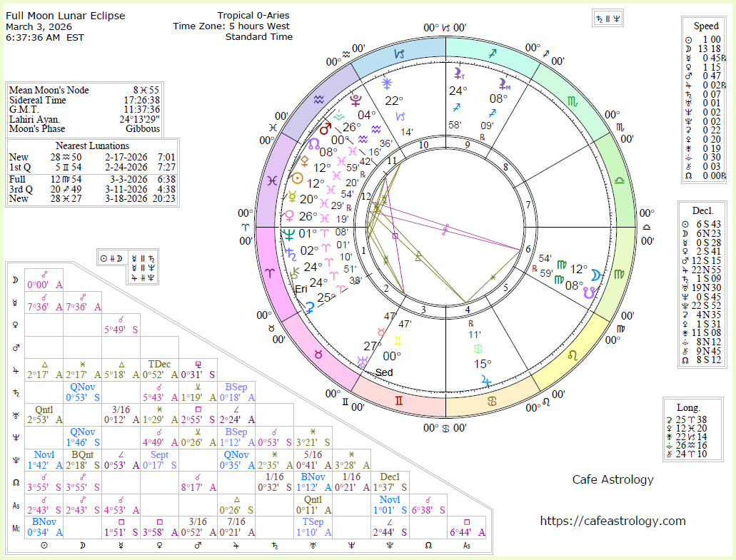The image size is (736, 560).
Task: Select the Mean Moon's Node row
Action: (84, 90)
